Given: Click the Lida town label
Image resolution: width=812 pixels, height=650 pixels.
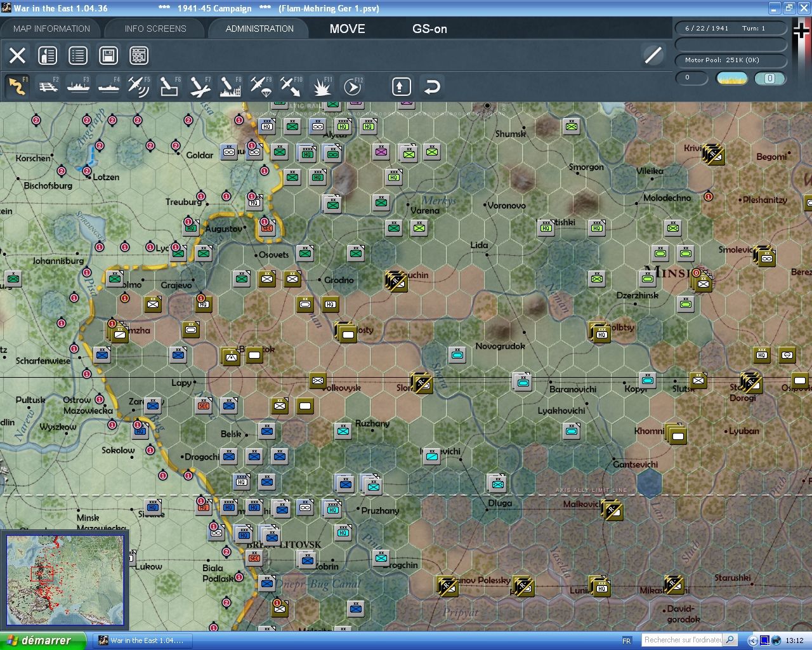Looking at the screenshot, I should (x=479, y=245).
